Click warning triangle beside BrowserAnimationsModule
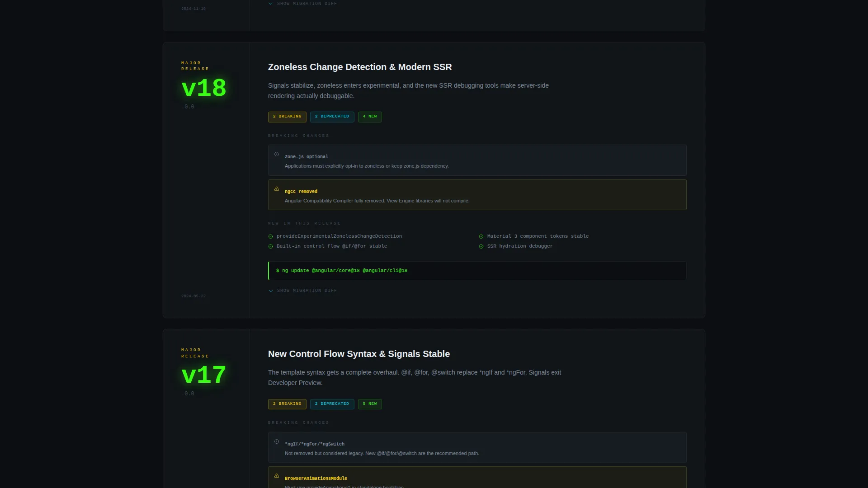868x488 pixels. click(277, 476)
